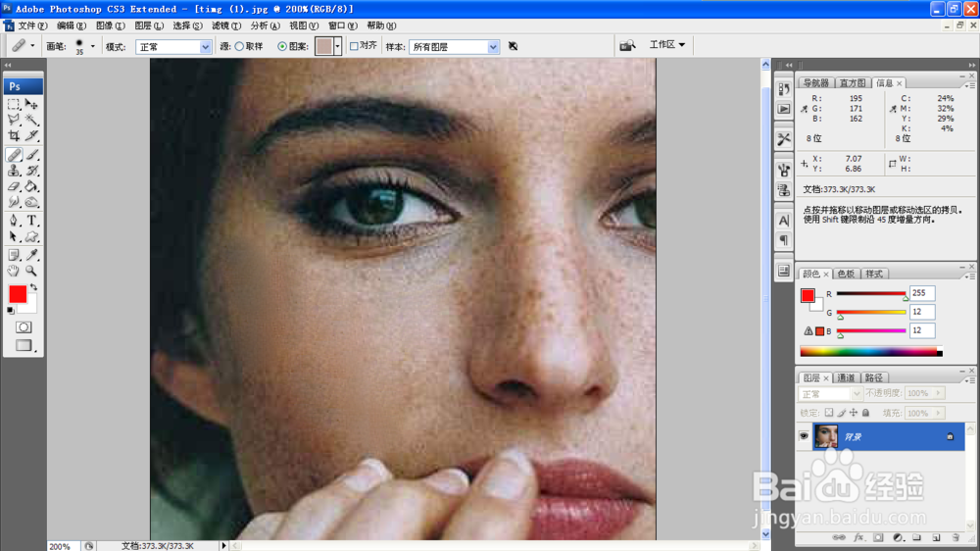The image size is (980, 551).
Task: Open the 工作区 workspace dropdown
Action: pyautogui.click(x=666, y=44)
